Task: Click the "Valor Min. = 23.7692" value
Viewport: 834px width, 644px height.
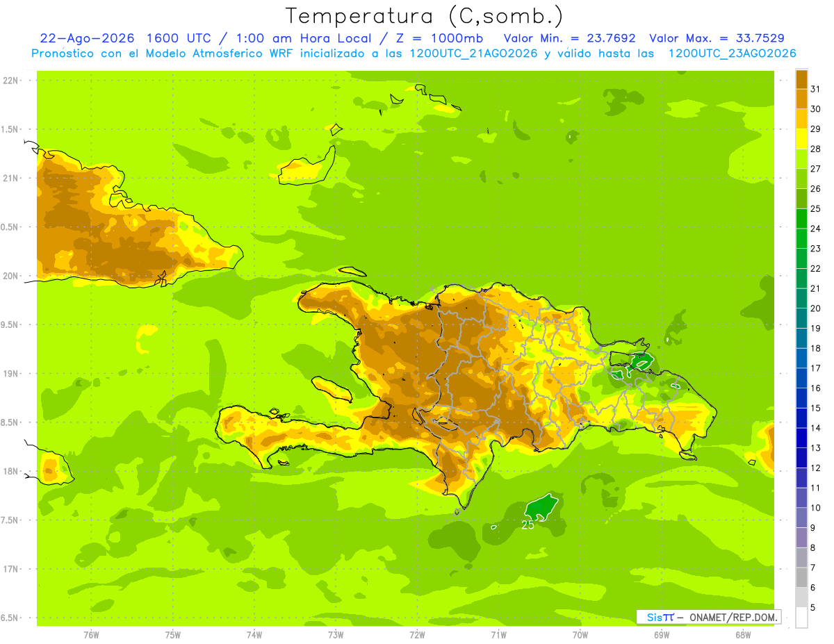Action: 570,38
